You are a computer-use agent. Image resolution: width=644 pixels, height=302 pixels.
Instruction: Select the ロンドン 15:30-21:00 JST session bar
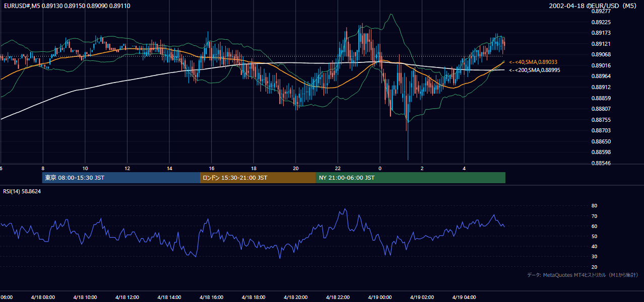pyautogui.click(x=258, y=178)
